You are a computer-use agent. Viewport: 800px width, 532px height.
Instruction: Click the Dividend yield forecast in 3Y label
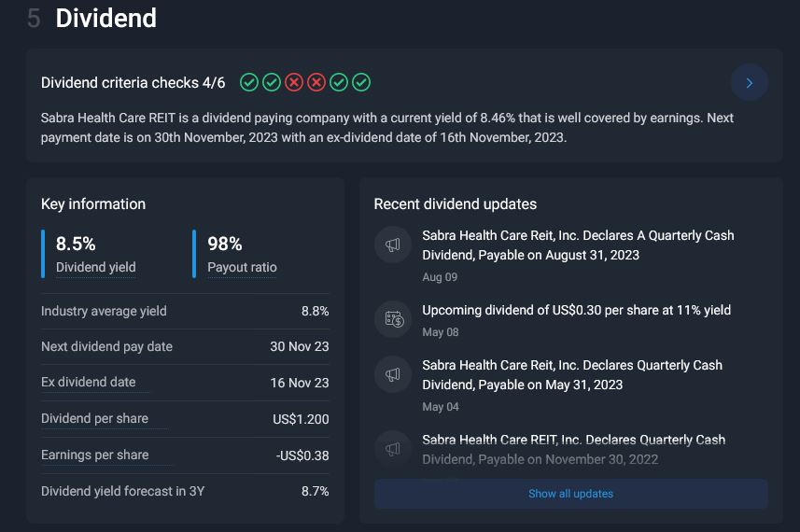pos(122,491)
